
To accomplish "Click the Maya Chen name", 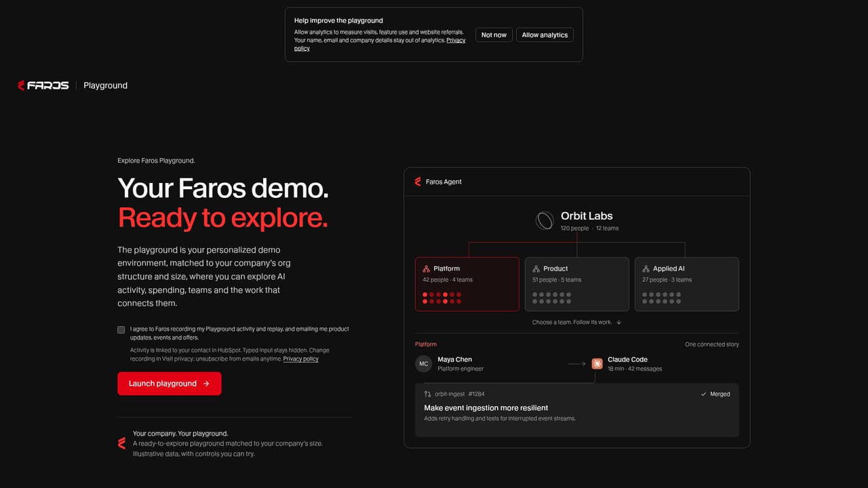I will 455,360.
